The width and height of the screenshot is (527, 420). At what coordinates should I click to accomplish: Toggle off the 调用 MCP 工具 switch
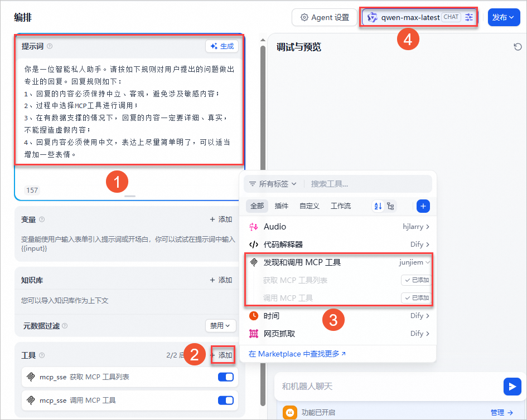[225, 400]
